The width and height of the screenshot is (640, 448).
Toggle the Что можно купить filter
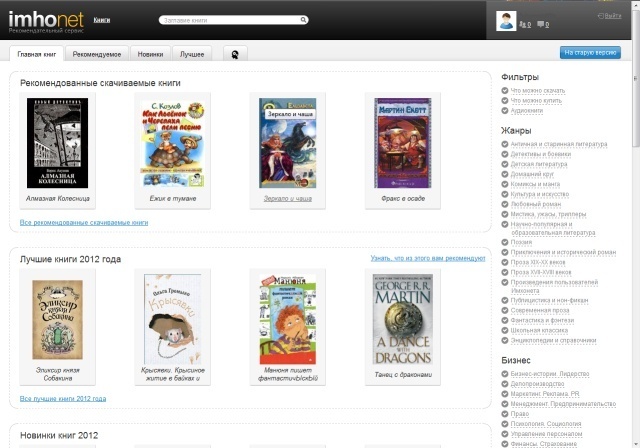point(536,100)
